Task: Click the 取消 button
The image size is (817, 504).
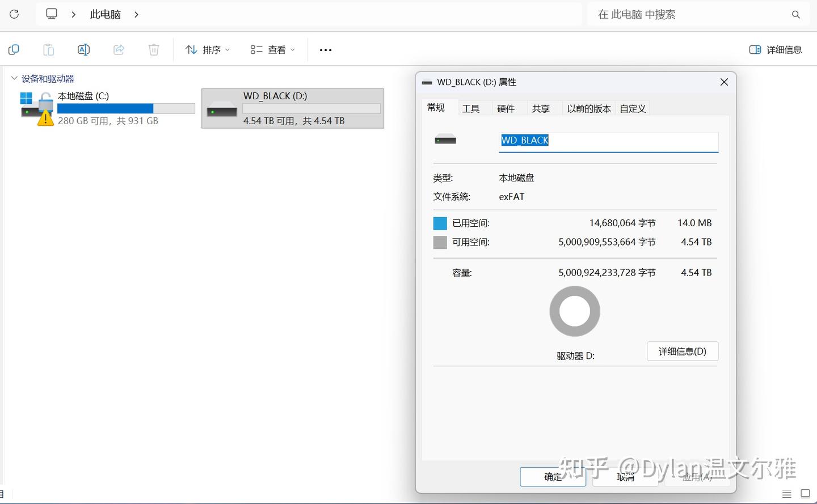Action: click(625, 477)
